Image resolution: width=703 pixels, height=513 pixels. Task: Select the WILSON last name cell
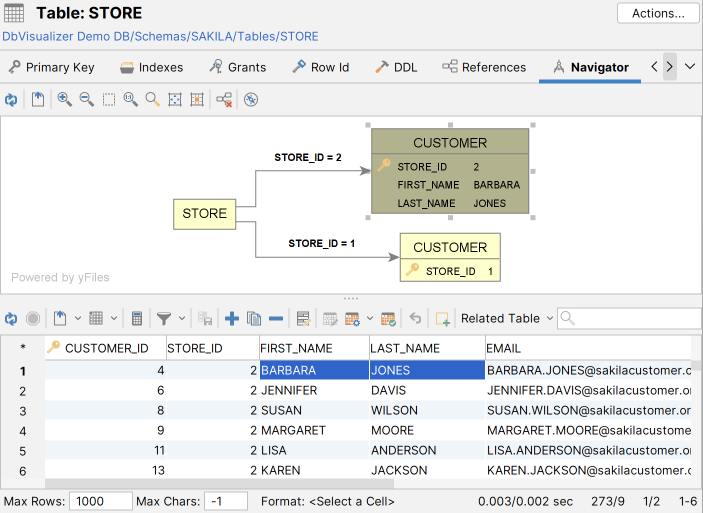click(427, 410)
